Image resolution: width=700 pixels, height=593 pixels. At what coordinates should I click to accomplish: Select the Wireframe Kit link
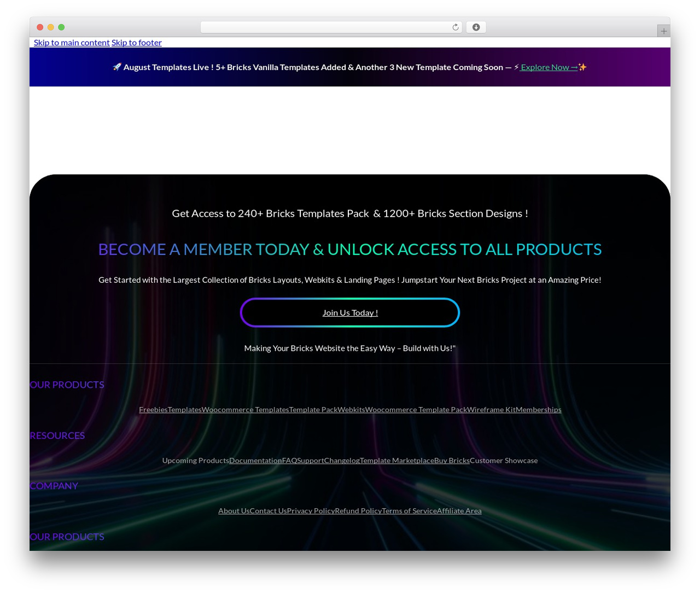[x=491, y=410]
